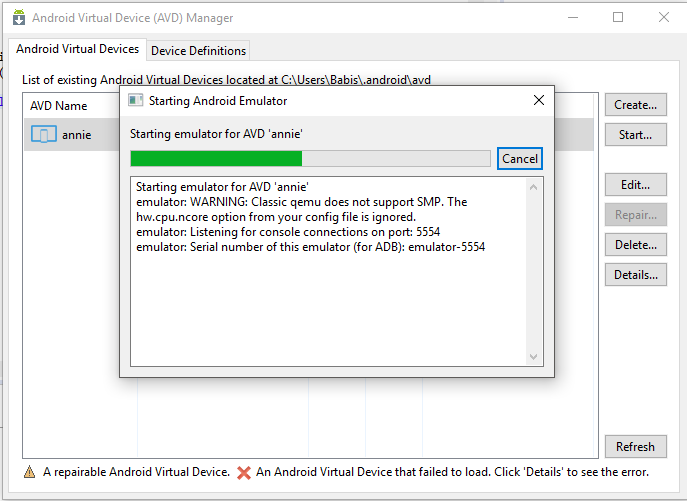The width and height of the screenshot is (687, 501).
Task: Select the annie row name text
Action: pos(77,135)
